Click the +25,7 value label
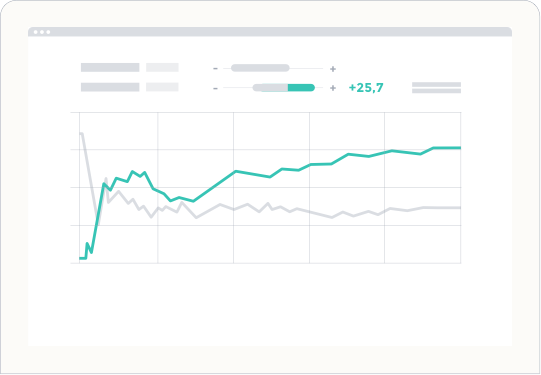541x375 pixels. coord(366,88)
